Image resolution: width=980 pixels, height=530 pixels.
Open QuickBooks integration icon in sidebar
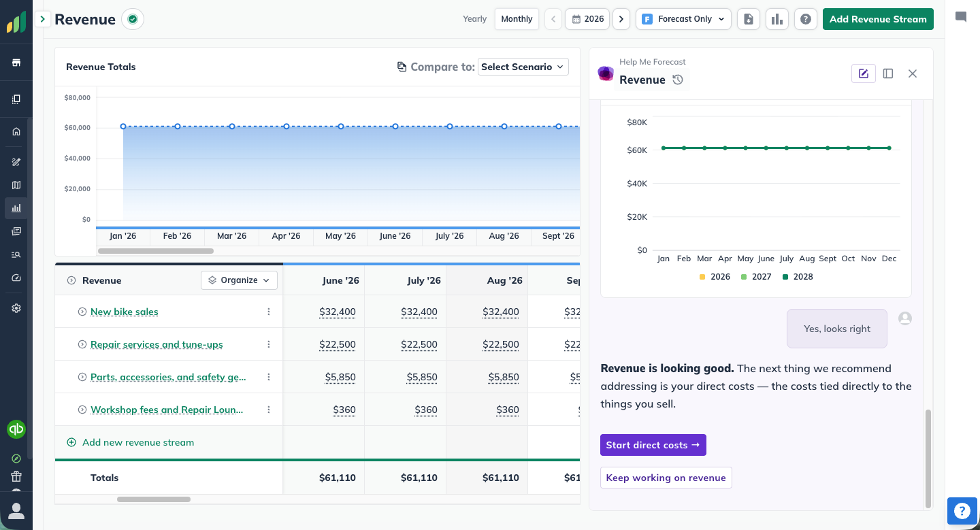click(x=16, y=429)
